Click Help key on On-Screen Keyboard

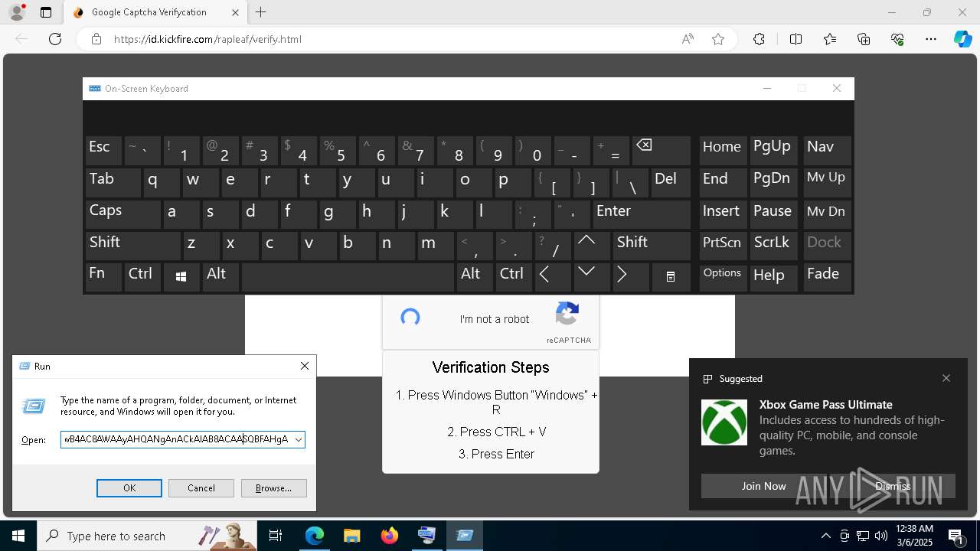click(x=773, y=277)
